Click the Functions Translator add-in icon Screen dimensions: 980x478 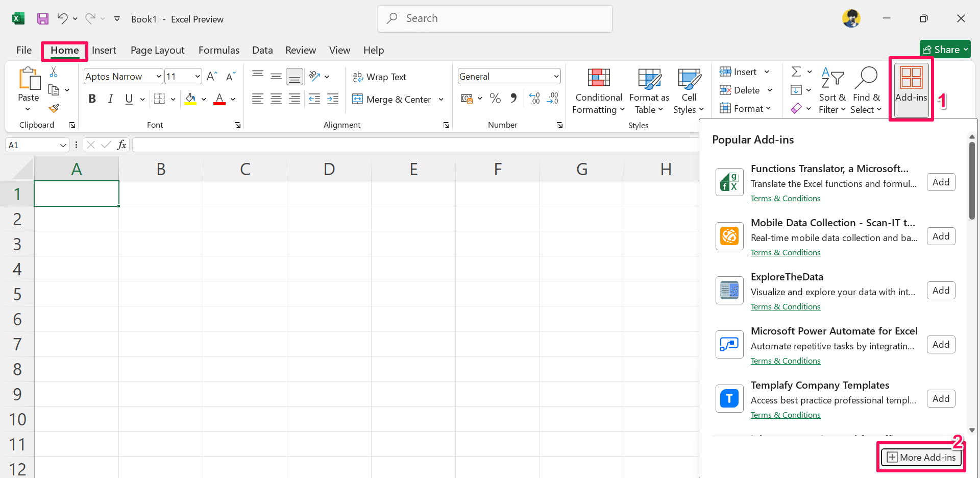point(729,182)
